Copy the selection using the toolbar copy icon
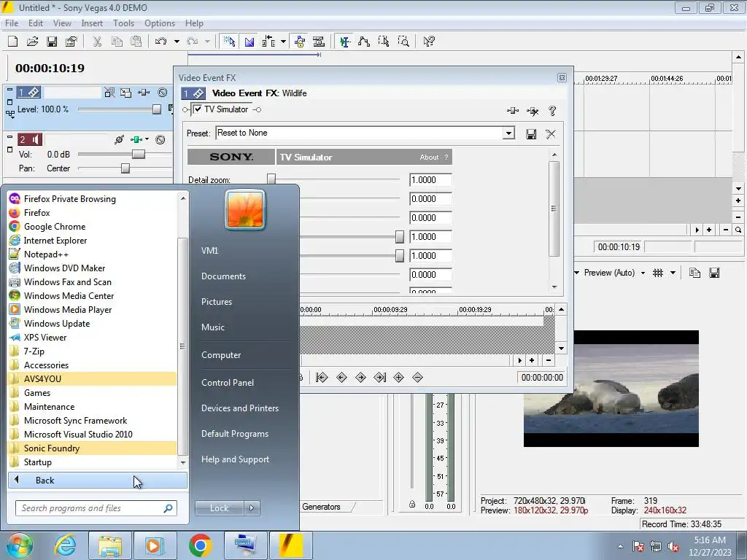The image size is (747, 560). pos(117,42)
